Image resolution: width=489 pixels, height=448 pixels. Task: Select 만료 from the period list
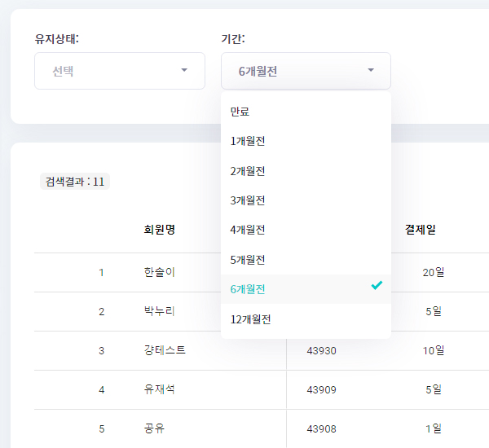[240, 112]
